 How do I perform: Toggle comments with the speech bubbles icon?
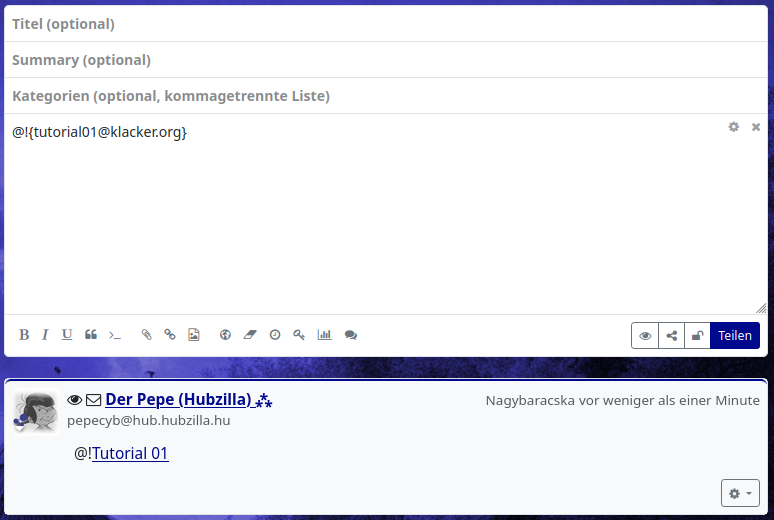[x=351, y=335]
